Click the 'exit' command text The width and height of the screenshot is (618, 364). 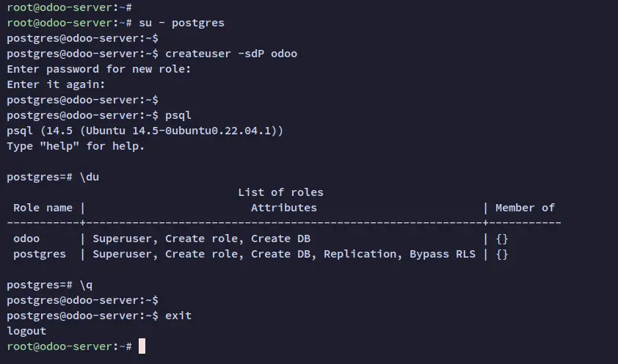178,316
